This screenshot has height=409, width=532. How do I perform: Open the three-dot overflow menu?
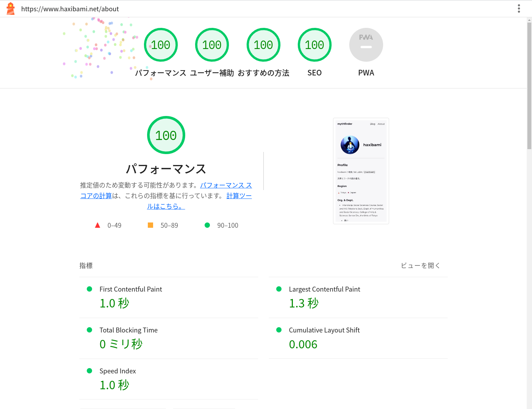[519, 8]
